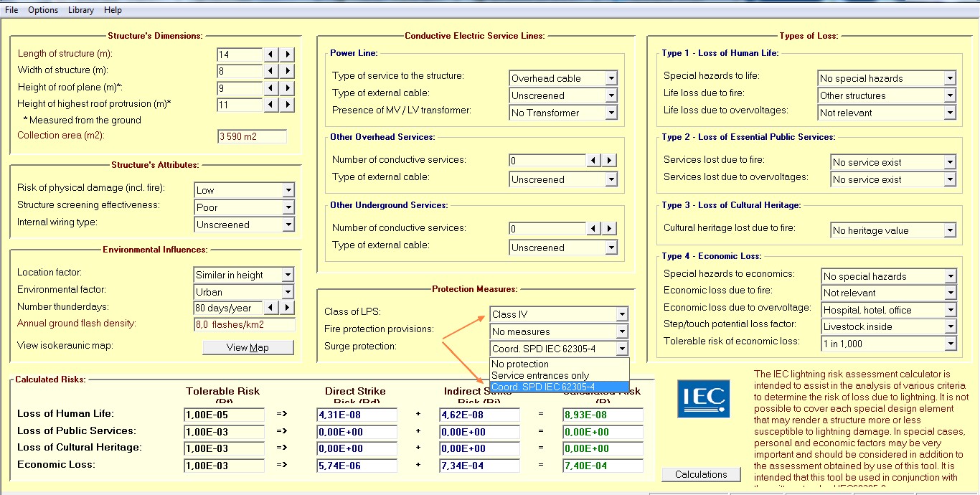Open Location factor dropdown
Viewport: 980px width, 495px height.
[x=288, y=275]
